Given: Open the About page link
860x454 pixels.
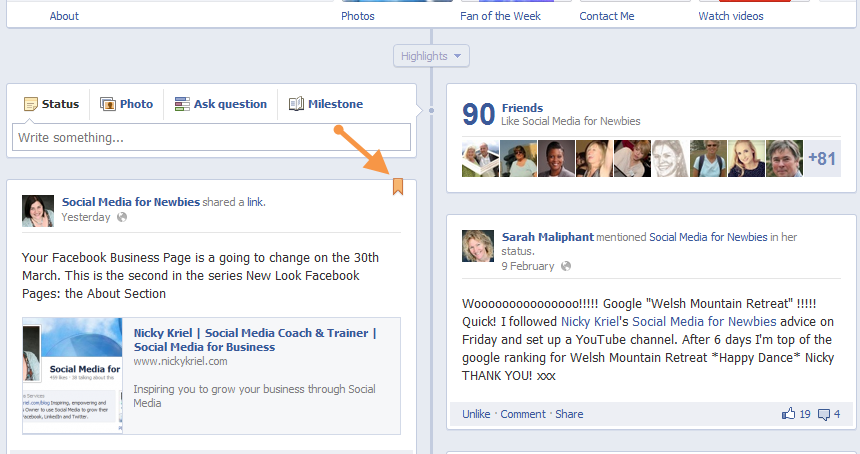Looking at the screenshot, I should click(x=64, y=16).
